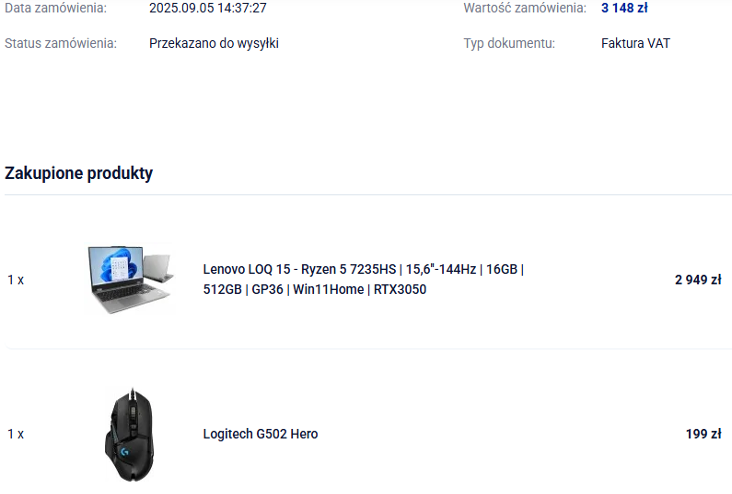Click the Typ dokumentu label

509,43
